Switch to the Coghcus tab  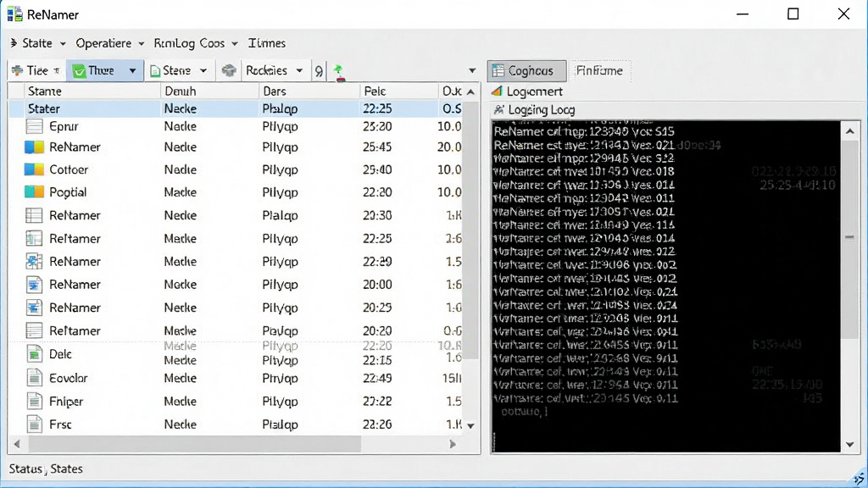coord(527,71)
